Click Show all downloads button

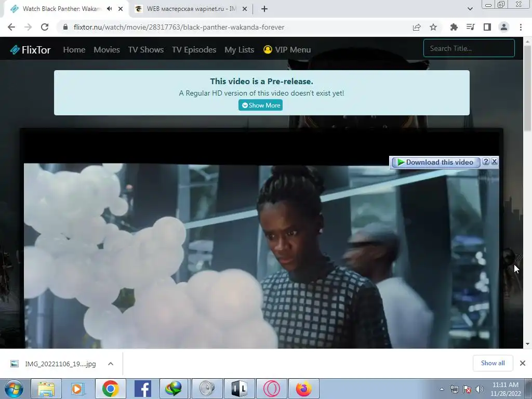point(493,363)
